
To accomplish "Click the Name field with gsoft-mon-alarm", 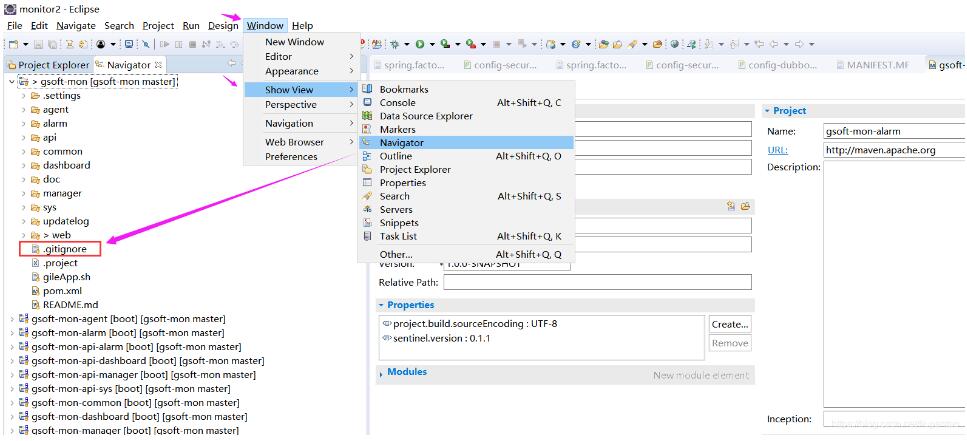I will tap(895, 131).
